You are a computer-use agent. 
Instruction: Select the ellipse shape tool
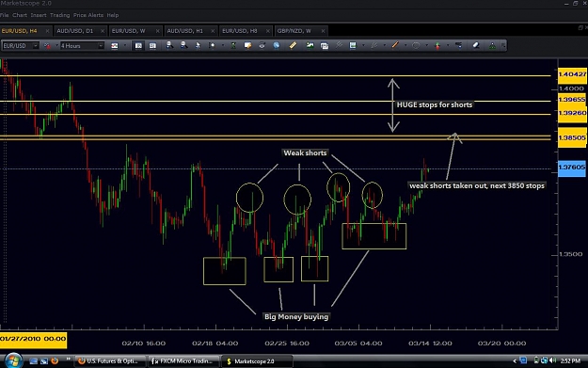coord(416,45)
